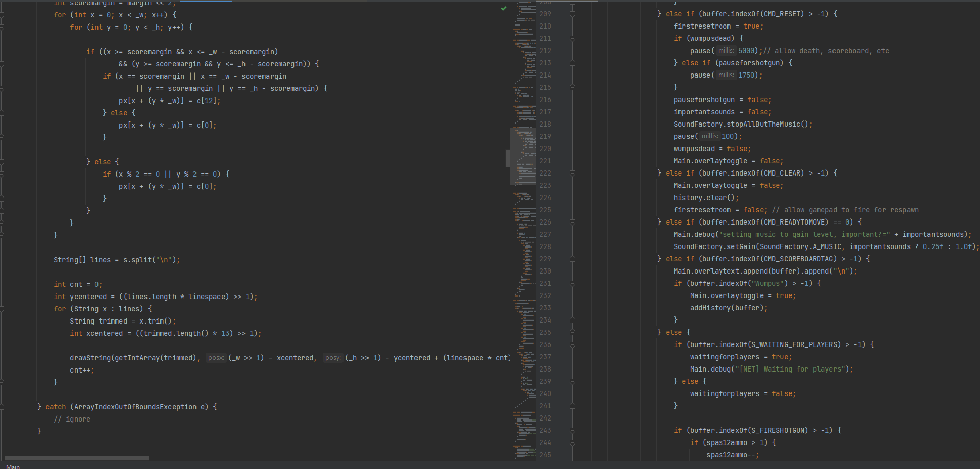This screenshot has width=980, height=469.
Task: Click the code minimap viewport highlight
Action: tap(523, 156)
